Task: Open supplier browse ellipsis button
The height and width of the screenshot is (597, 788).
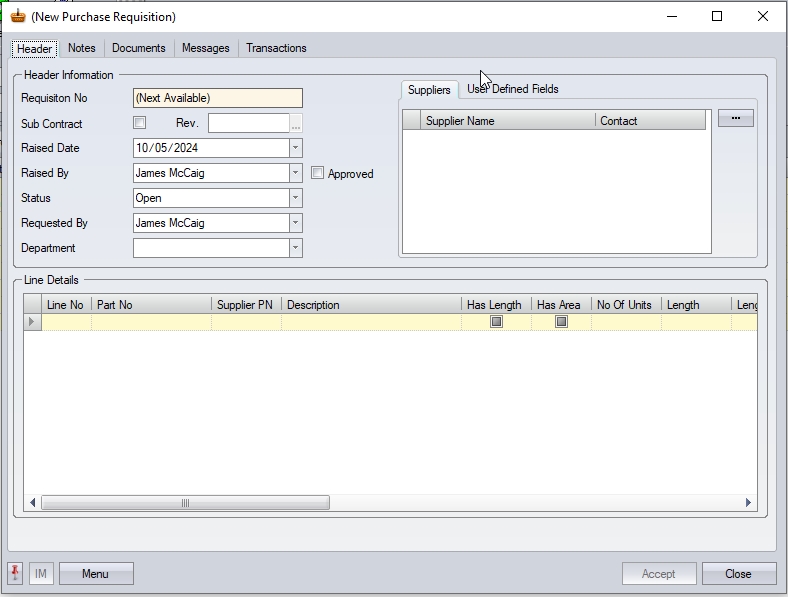Action: (x=735, y=118)
